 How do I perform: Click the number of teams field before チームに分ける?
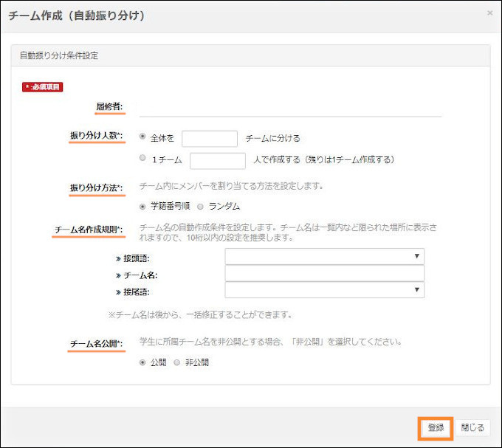[x=210, y=138]
